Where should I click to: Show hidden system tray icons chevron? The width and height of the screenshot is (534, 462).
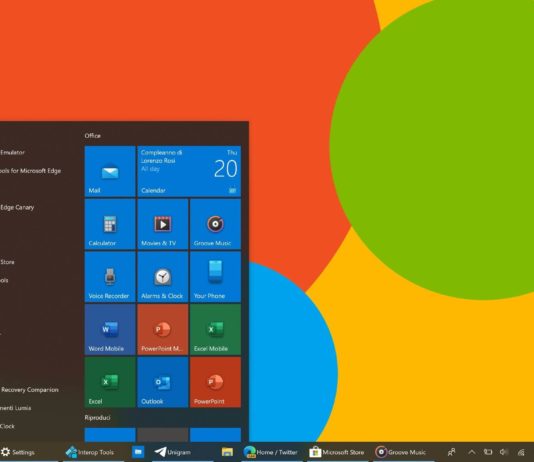point(472,452)
